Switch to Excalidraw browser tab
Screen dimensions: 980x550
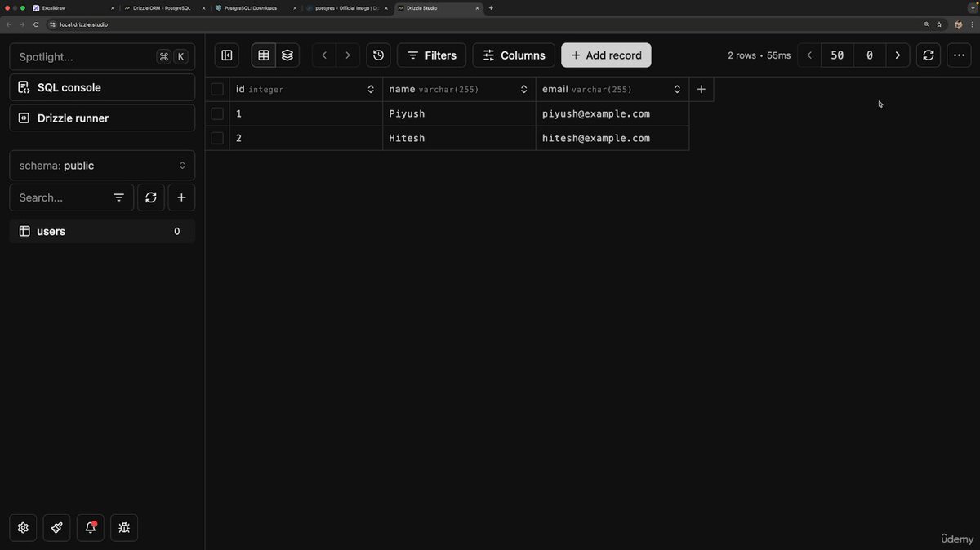[x=73, y=8]
